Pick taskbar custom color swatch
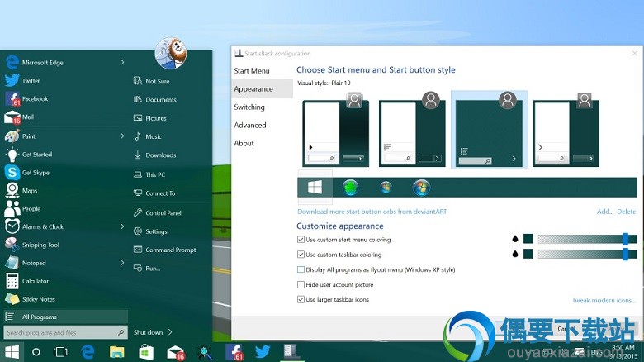This screenshot has width=644, height=362. [x=528, y=254]
